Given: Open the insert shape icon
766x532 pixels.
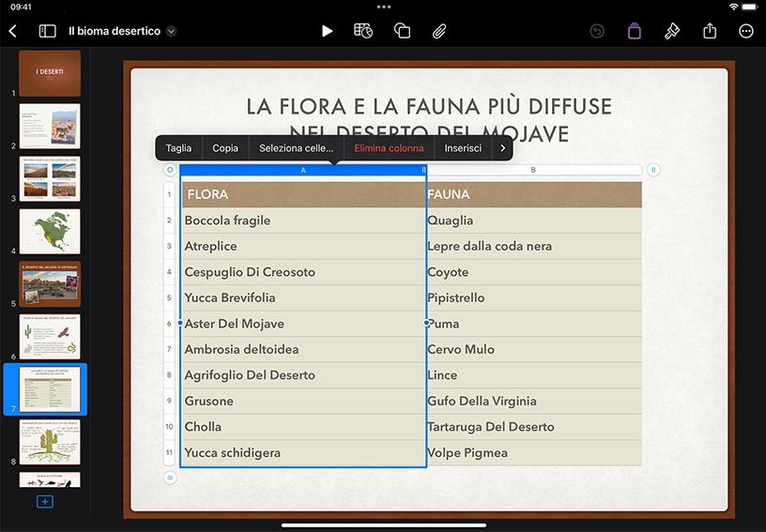Looking at the screenshot, I should pos(402,31).
